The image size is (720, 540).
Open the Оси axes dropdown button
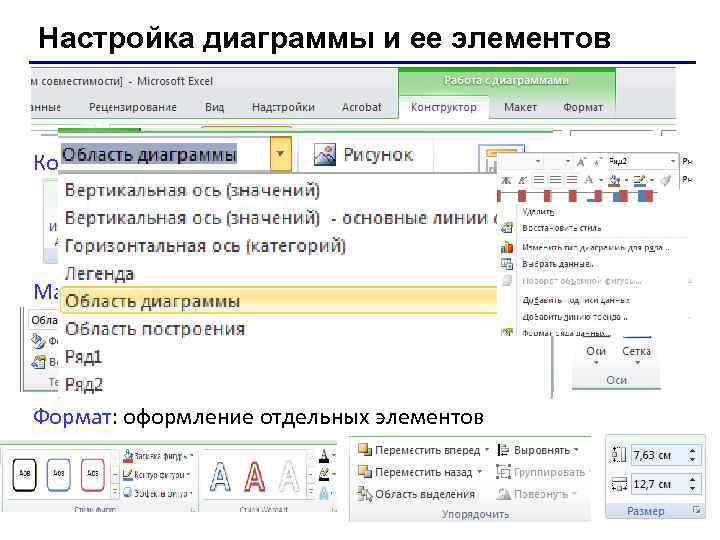596,354
